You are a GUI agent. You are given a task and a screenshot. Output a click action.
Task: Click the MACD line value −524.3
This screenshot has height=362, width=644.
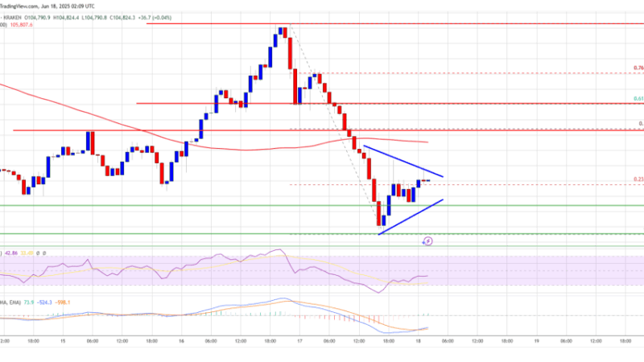tap(44, 302)
